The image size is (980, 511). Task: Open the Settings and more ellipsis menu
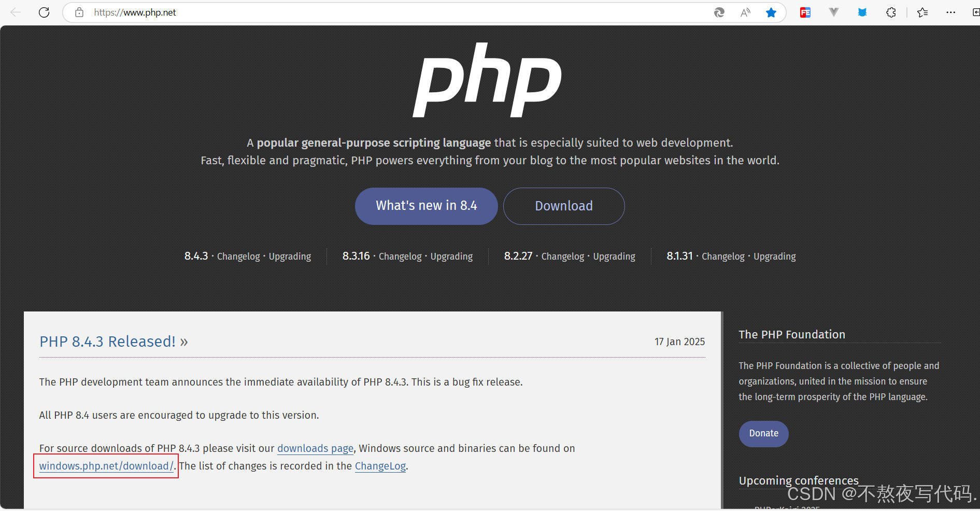(x=951, y=12)
